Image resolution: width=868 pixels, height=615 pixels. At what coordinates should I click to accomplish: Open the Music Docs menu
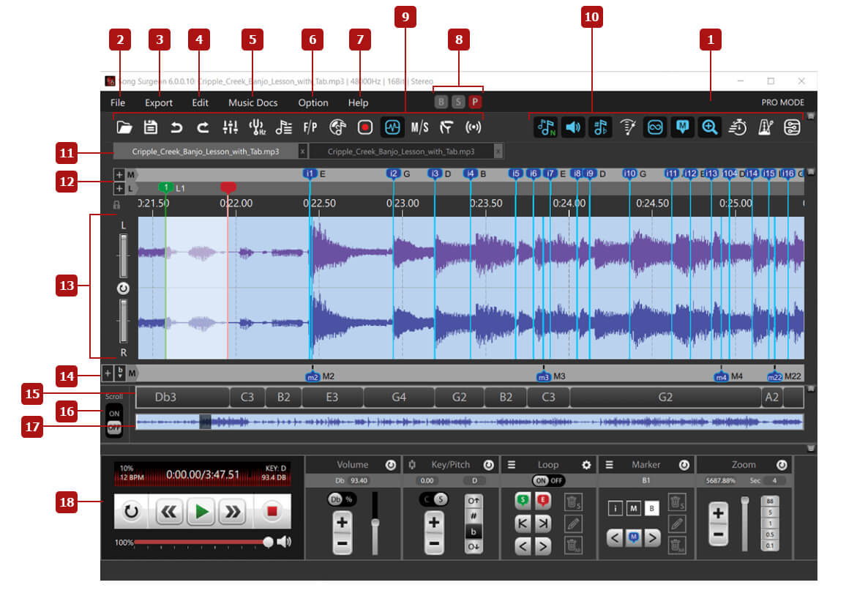coord(252,102)
